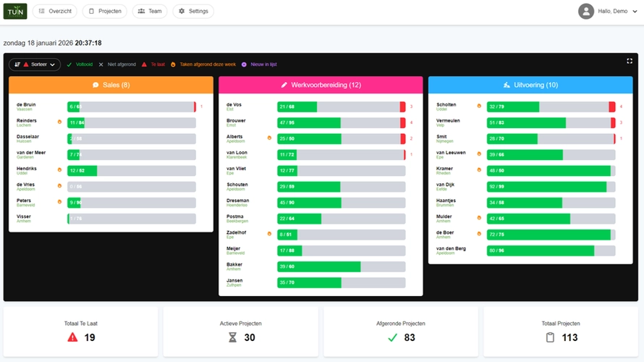644x362 pixels.
Task: Open the Hallo, Demo user menu
Action: point(613,12)
